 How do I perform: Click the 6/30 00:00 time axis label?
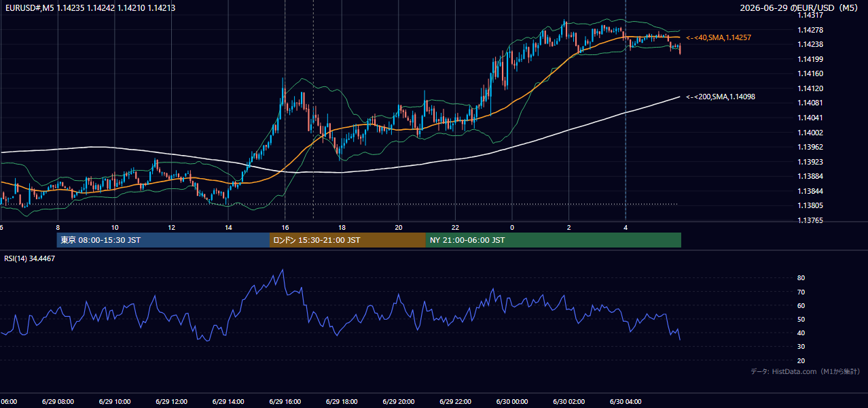(x=511, y=401)
